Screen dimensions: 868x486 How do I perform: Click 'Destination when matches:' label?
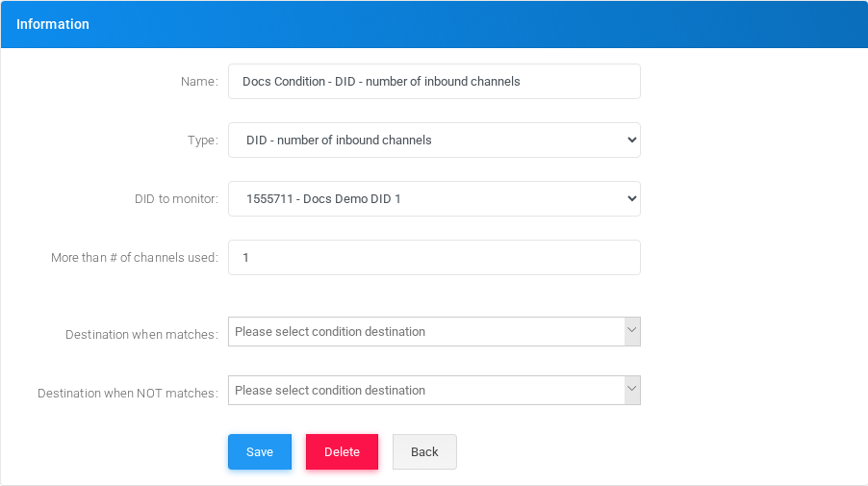click(141, 334)
